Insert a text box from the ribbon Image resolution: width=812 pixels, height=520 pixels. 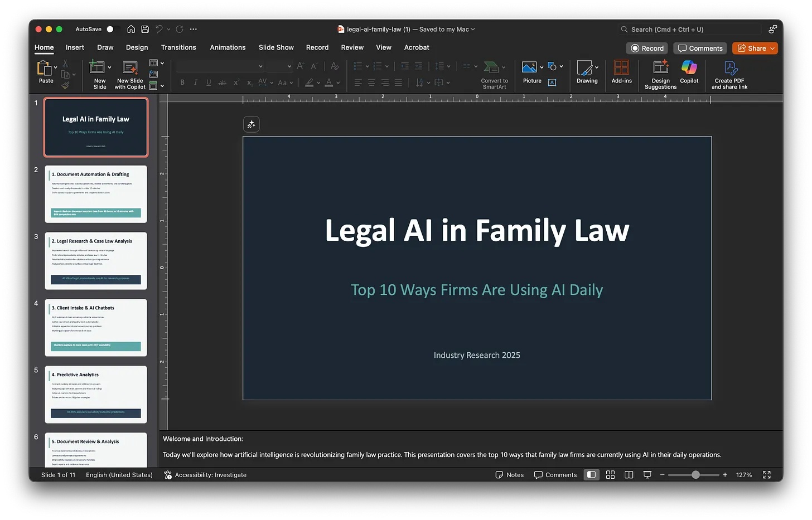pyautogui.click(x=552, y=83)
